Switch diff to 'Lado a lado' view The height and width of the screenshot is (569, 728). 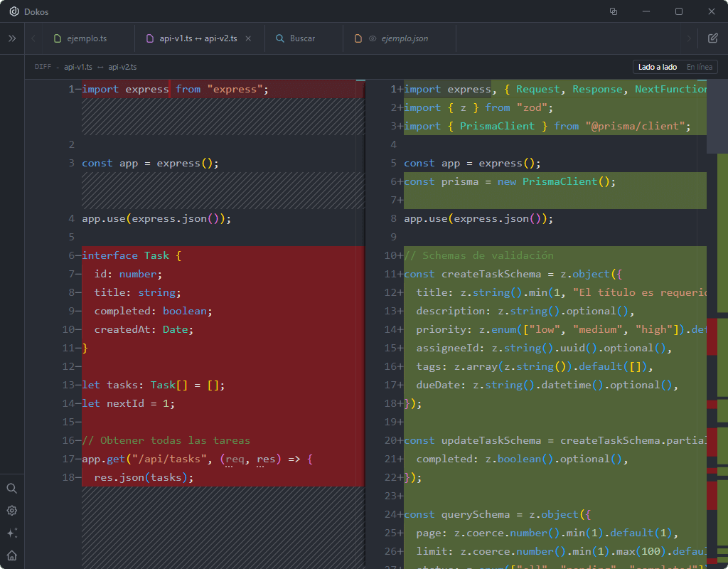pyautogui.click(x=657, y=67)
